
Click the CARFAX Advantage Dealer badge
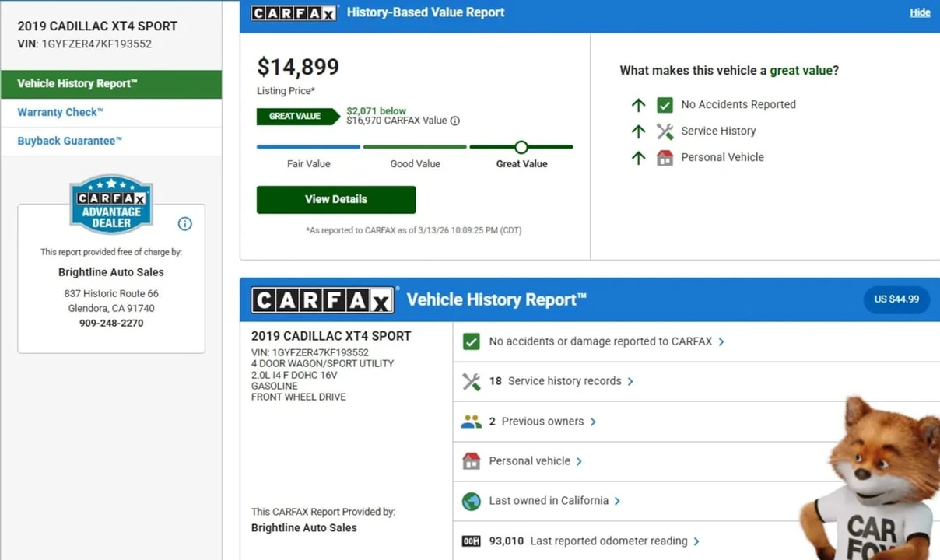[x=110, y=204]
